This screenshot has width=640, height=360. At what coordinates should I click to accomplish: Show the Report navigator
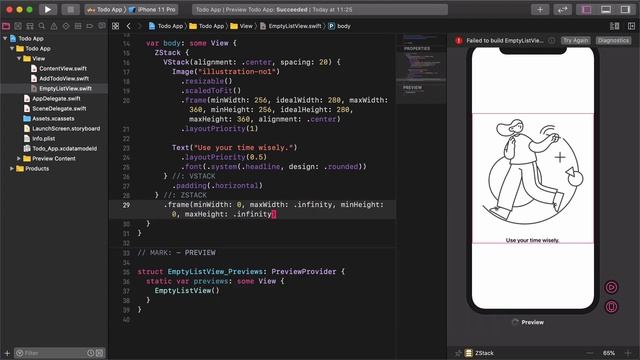coord(102,26)
